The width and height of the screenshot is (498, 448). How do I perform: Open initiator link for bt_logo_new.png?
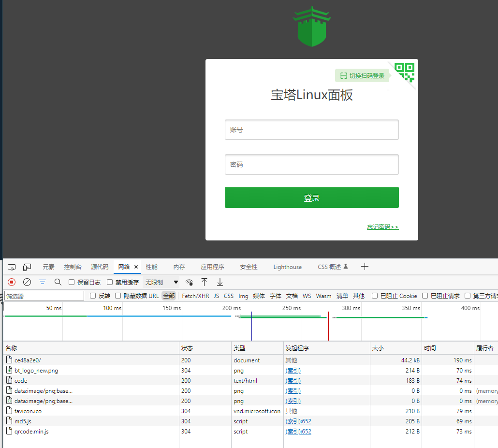pos(293,370)
